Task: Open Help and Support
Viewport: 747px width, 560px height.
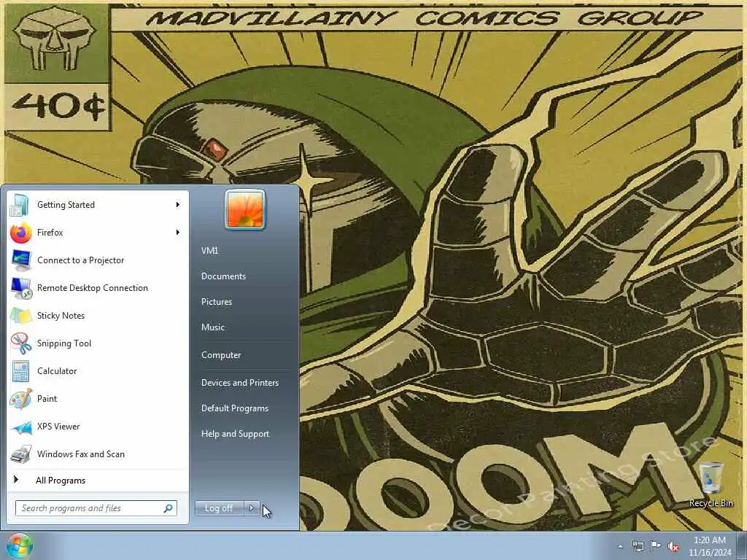Action: click(x=236, y=434)
